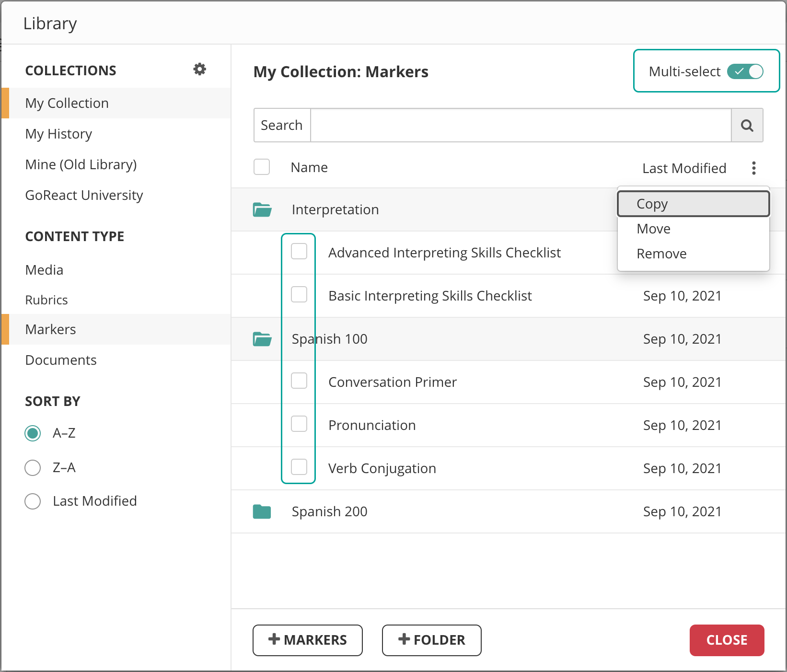Collapse the Interpretation folder icon
The width and height of the screenshot is (787, 672).
click(x=262, y=209)
